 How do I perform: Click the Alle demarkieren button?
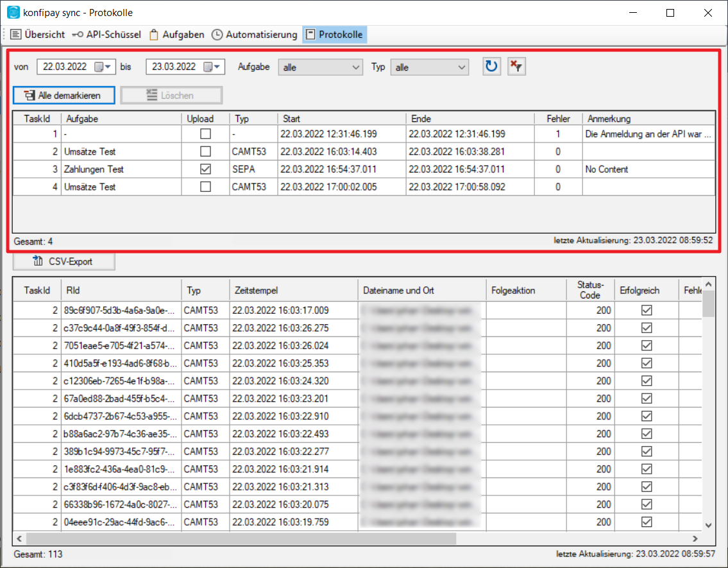(63, 96)
